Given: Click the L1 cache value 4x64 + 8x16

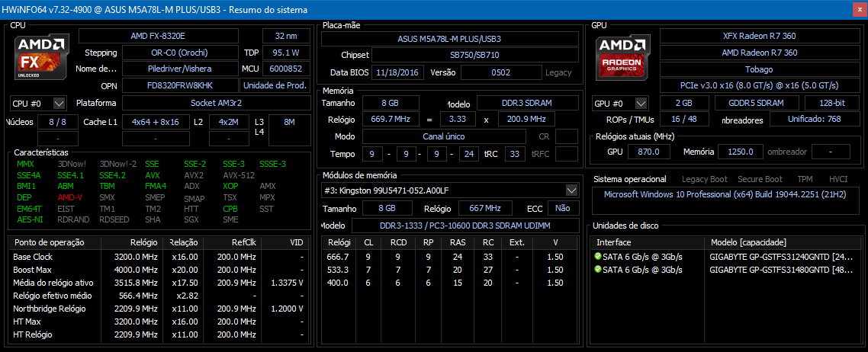Looking at the screenshot, I should pyautogui.click(x=156, y=122).
